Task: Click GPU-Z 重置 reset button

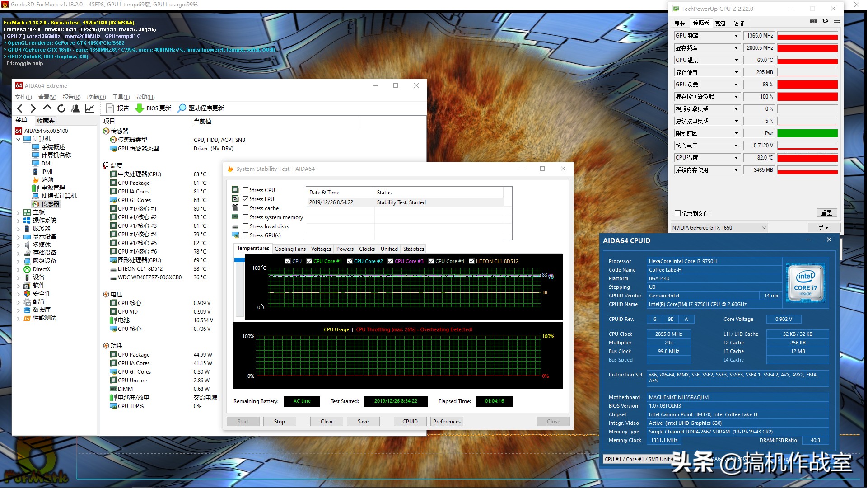Action: [827, 213]
